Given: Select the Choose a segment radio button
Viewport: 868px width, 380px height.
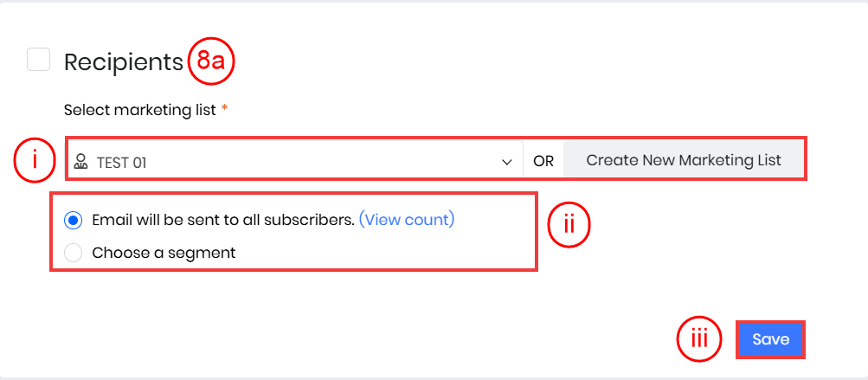Looking at the screenshot, I should click(74, 253).
